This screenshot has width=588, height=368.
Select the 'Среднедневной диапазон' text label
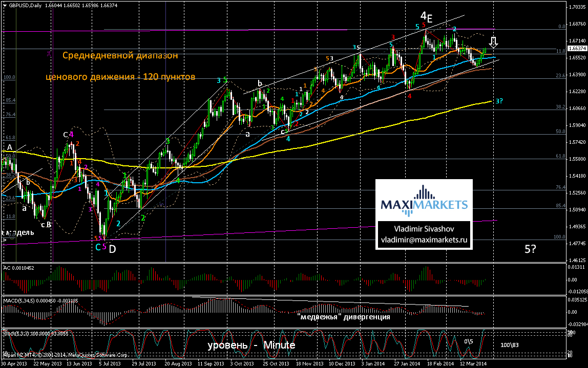pos(120,55)
